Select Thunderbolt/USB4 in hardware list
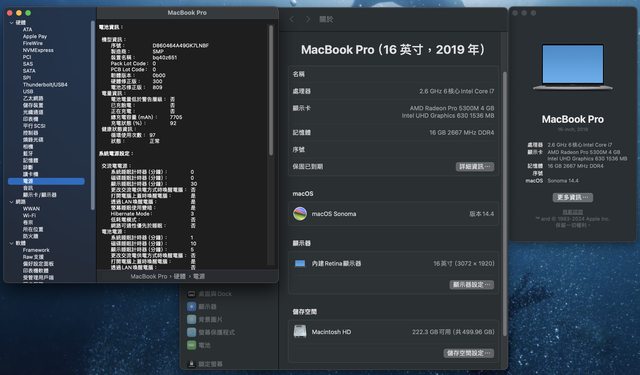640x375 pixels. 45,84
